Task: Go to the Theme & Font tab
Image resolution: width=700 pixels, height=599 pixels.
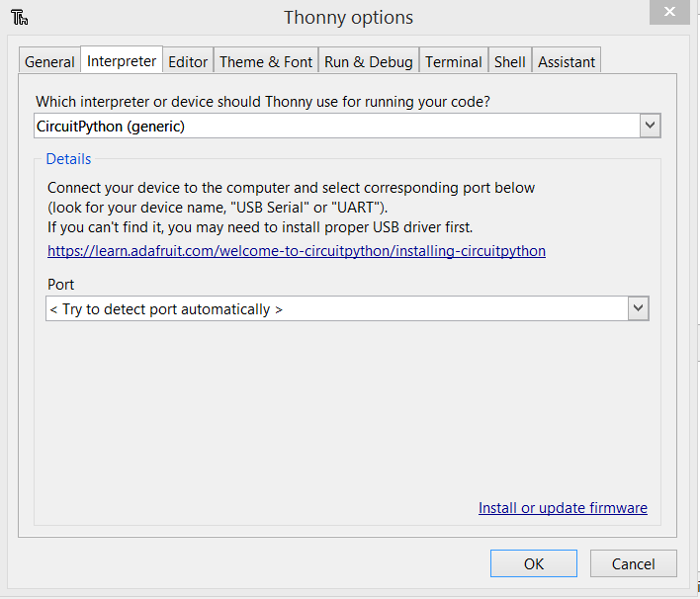Action: tap(266, 61)
